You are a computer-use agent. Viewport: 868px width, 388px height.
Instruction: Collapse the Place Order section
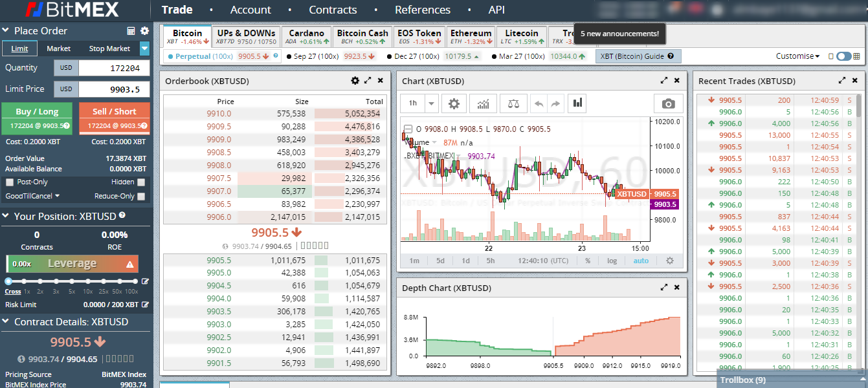point(6,31)
